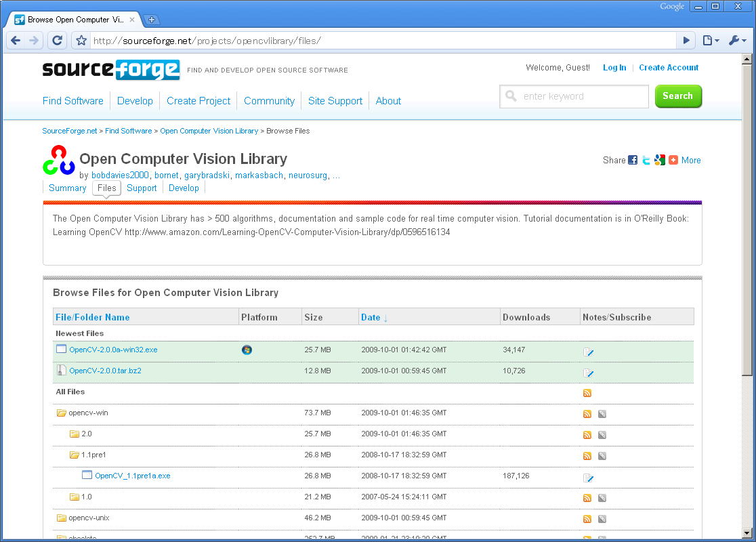
Task: Click the OpenCV project logo
Action: (x=59, y=160)
